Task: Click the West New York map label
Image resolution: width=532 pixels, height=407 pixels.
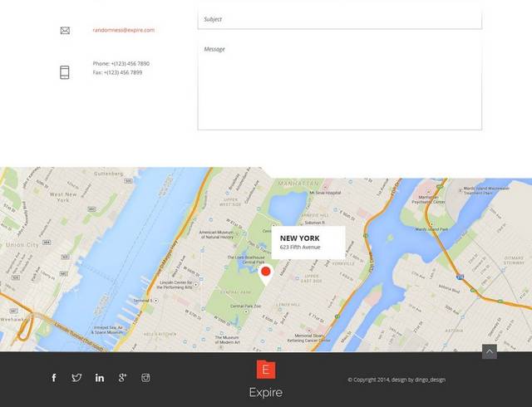Action: click(x=63, y=197)
